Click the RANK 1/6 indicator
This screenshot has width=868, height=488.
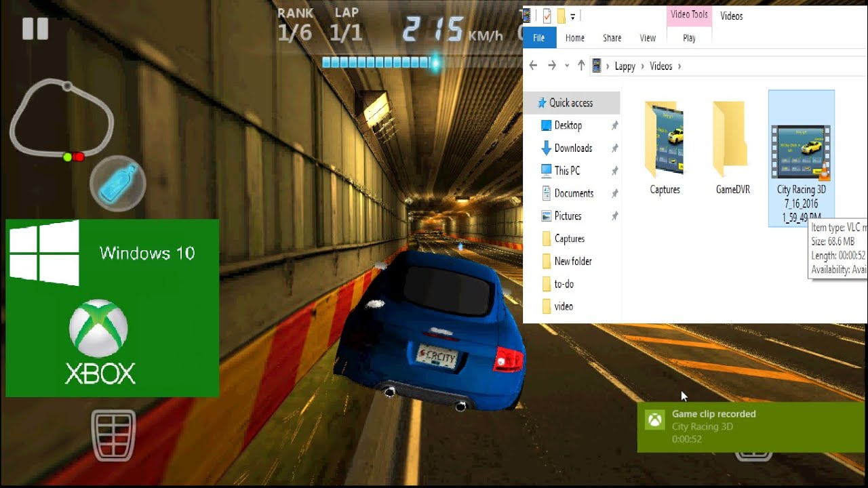point(295,25)
